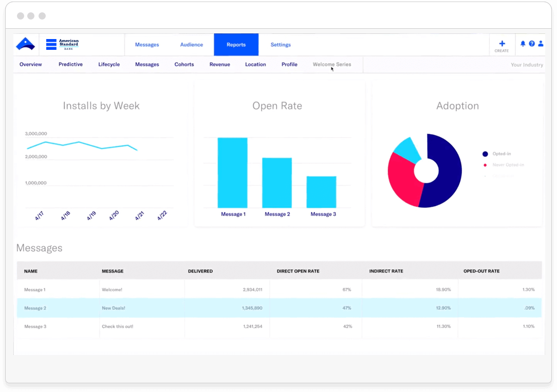Open the user profile icon
Viewport: 557px width, 392px height.
click(540, 44)
